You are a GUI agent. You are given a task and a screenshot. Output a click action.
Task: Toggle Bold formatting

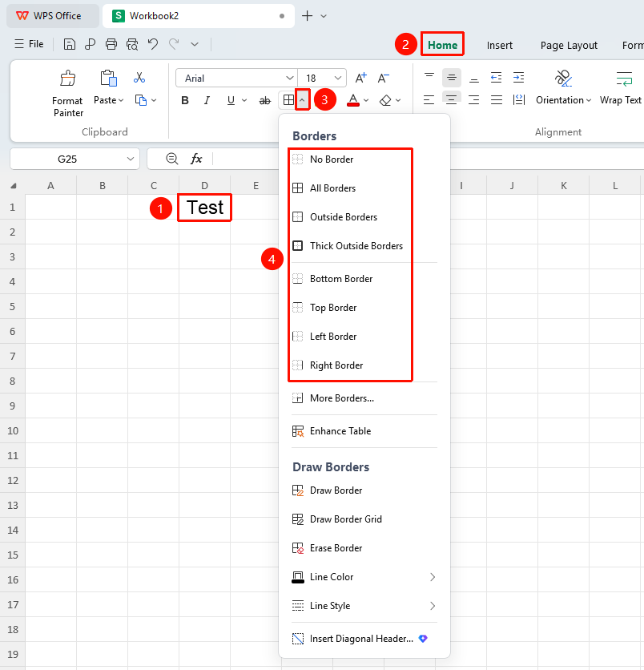[x=185, y=100]
